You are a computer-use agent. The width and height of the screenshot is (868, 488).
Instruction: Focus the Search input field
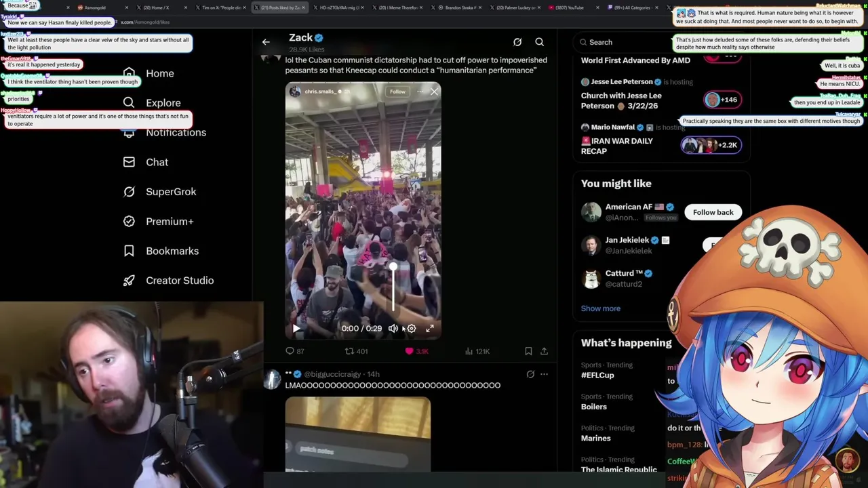tap(661, 42)
